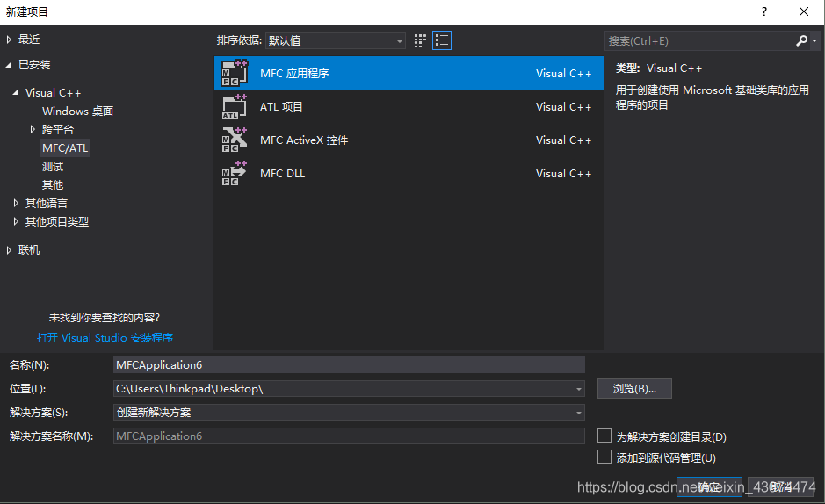Click the 取消 button
Viewport: 825px width, 504px height.
pyautogui.click(x=781, y=486)
